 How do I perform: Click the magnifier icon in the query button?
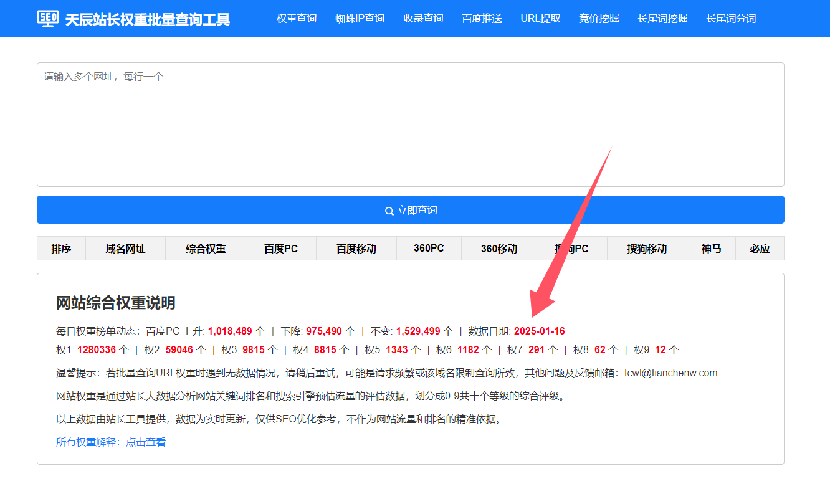tap(389, 211)
